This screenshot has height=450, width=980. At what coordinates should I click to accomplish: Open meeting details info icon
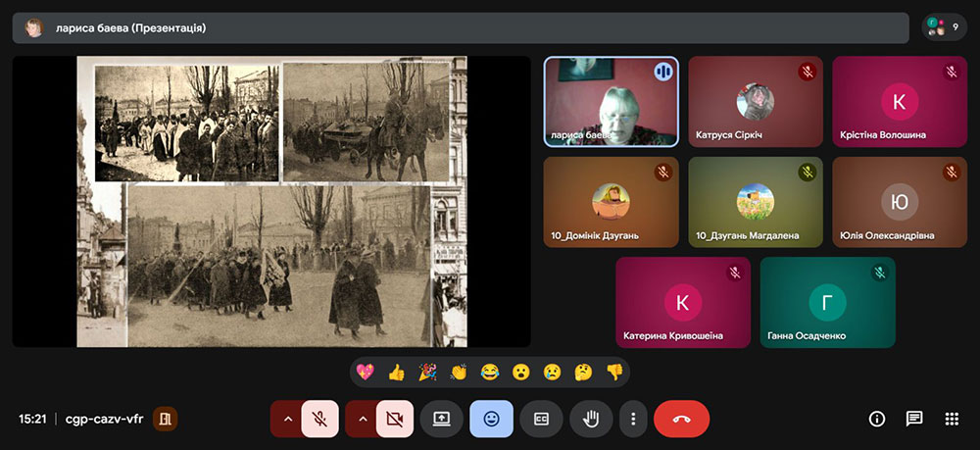tap(877, 419)
